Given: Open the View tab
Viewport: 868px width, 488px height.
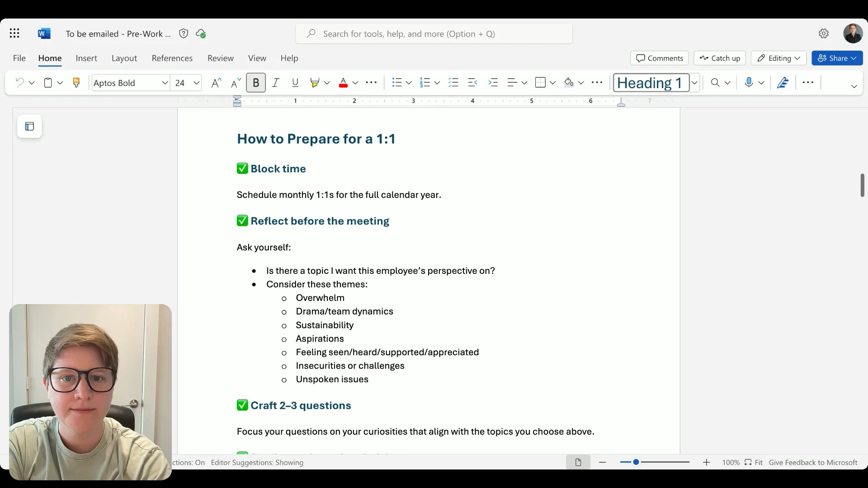Looking at the screenshot, I should pos(257,58).
